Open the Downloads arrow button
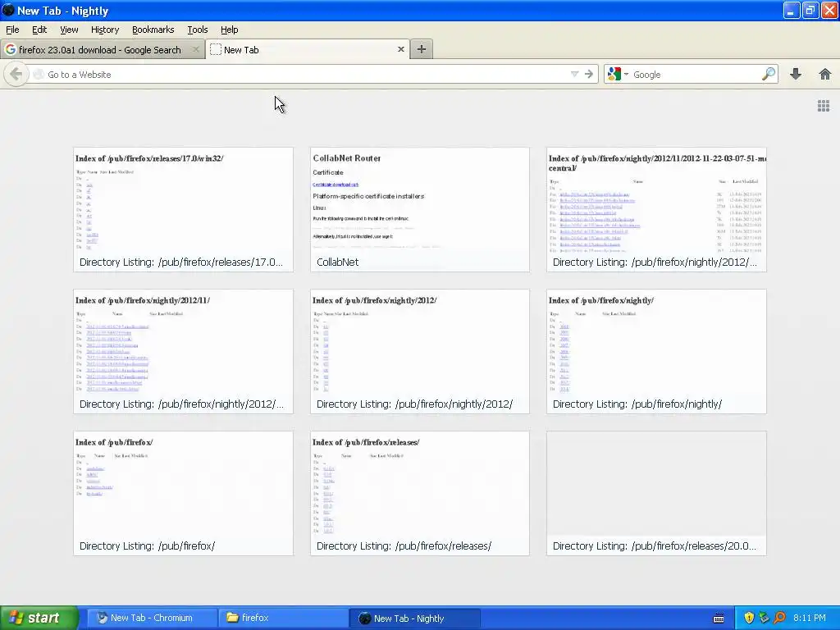The width and height of the screenshot is (840, 630). [796, 74]
